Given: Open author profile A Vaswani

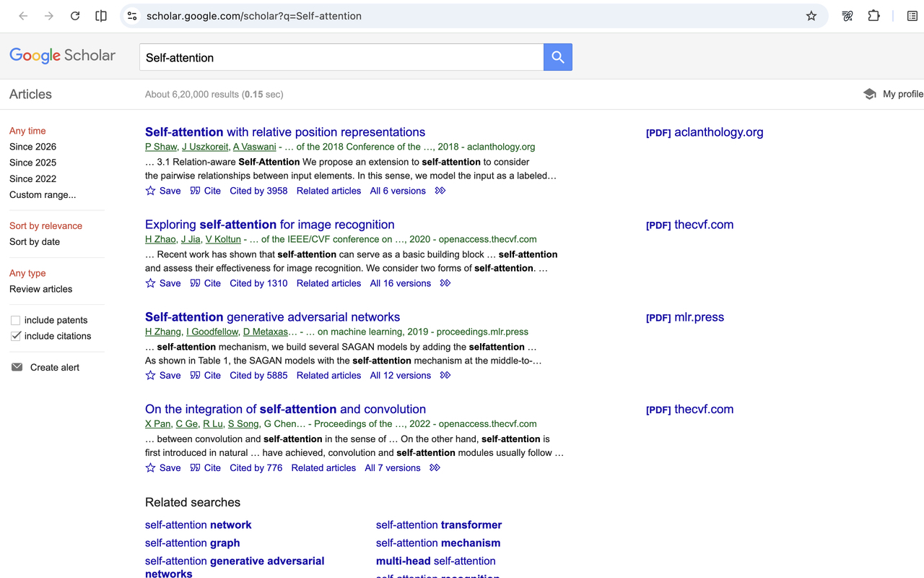Looking at the screenshot, I should tap(254, 147).
